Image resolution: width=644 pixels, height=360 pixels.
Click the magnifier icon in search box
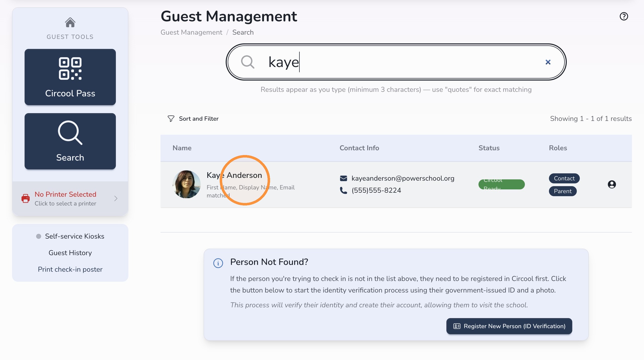click(x=248, y=62)
